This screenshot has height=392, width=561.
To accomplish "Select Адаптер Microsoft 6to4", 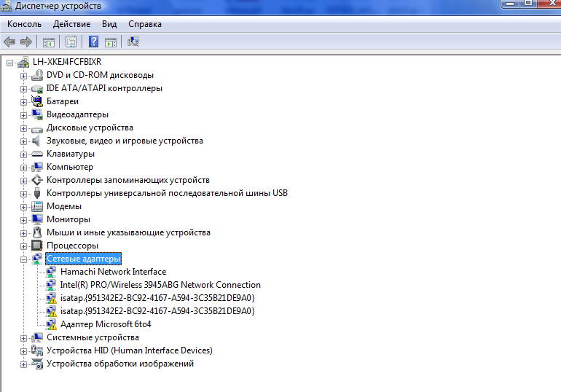I will [106, 324].
